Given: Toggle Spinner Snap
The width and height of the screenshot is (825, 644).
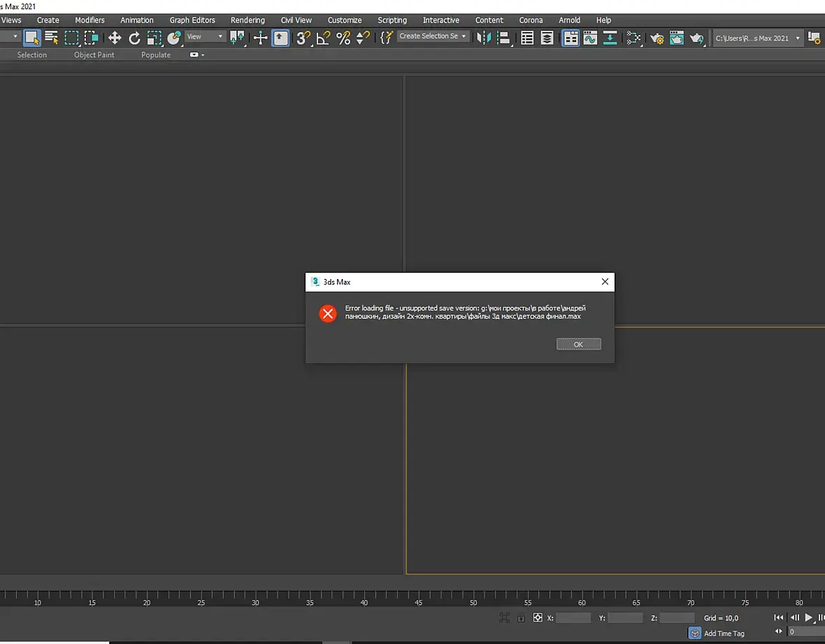Looking at the screenshot, I should pyautogui.click(x=363, y=38).
